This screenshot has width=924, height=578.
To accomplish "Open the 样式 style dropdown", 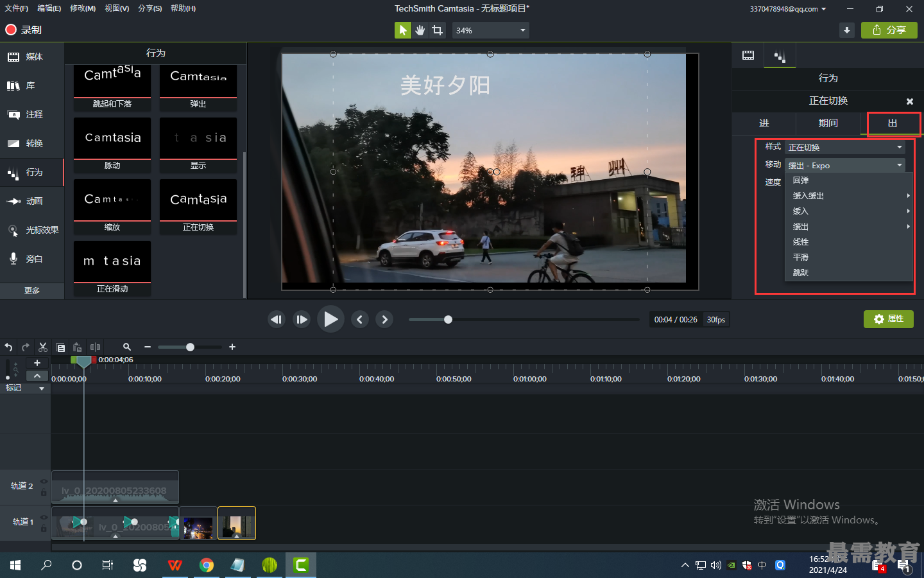I will click(x=845, y=147).
